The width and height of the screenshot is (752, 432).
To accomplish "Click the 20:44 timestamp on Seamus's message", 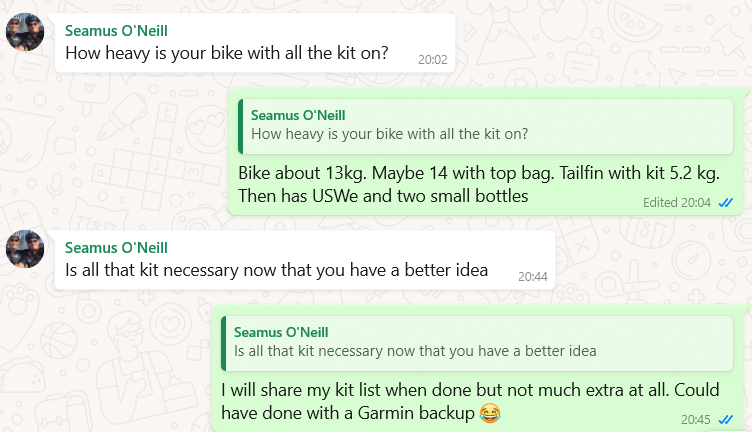I will tap(532, 277).
